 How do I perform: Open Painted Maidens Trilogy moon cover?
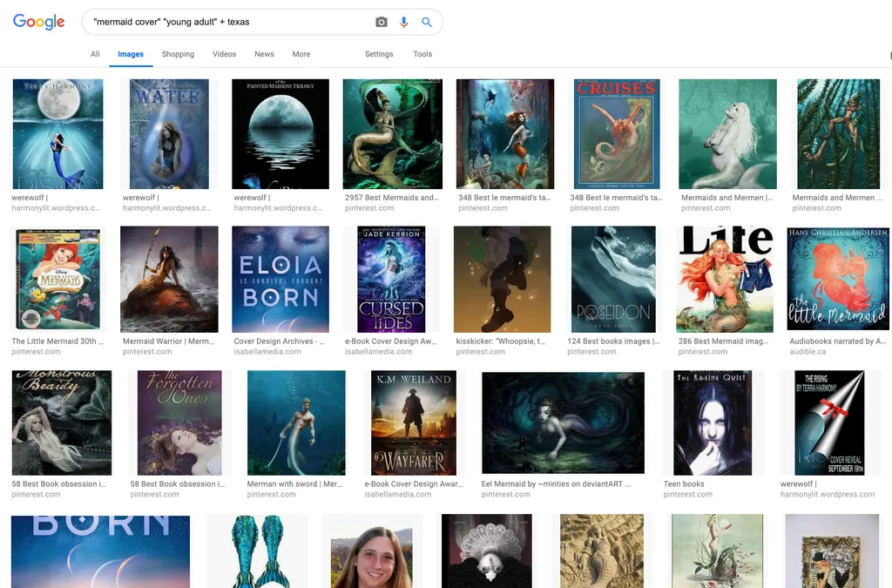pos(280,134)
